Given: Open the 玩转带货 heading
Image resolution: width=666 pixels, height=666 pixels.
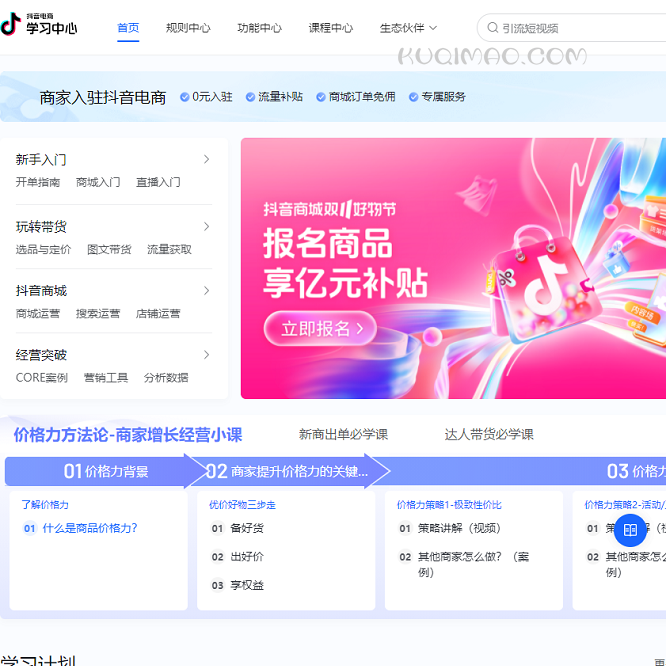Looking at the screenshot, I should click(41, 227).
